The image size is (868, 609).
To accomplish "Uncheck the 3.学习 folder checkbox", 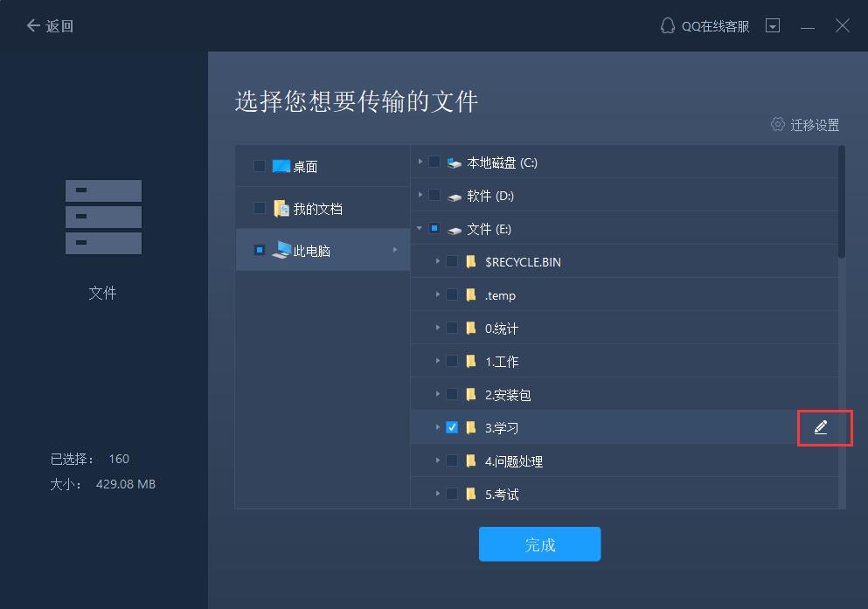I will pos(452,427).
